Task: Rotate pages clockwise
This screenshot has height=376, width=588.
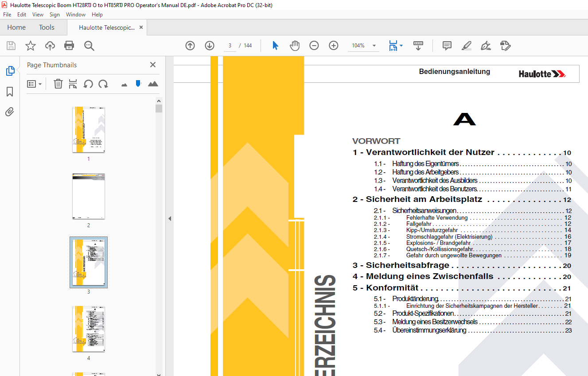Action: pos(103,84)
